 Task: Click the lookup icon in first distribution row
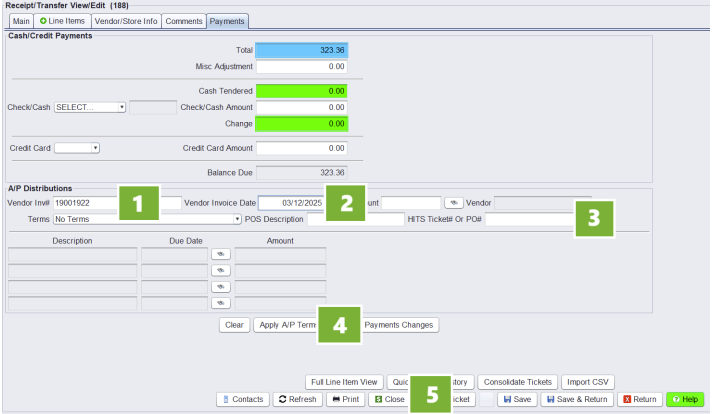click(220, 254)
